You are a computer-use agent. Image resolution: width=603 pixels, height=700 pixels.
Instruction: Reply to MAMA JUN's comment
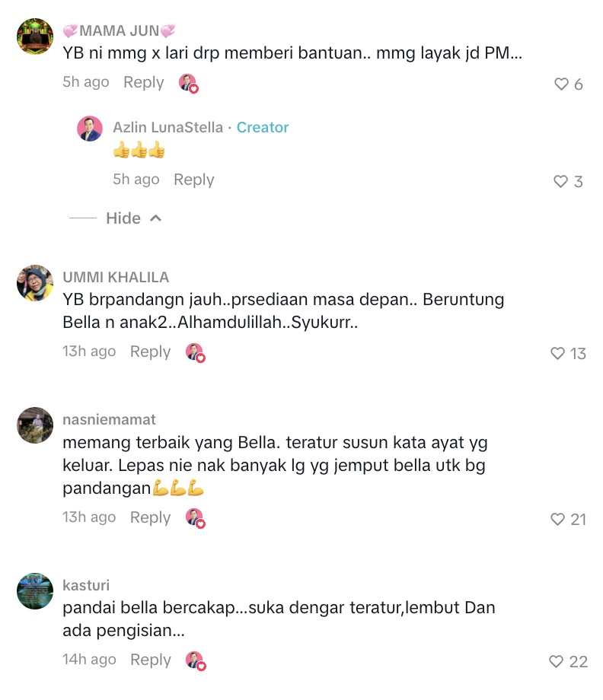pyautogui.click(x=144, y=82)
